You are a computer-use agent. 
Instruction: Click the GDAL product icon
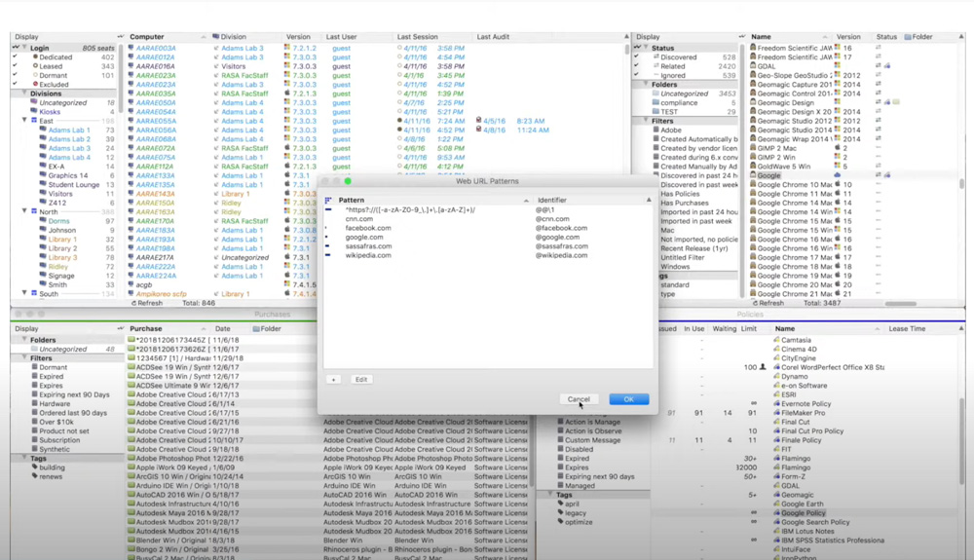tap(753, 66)
